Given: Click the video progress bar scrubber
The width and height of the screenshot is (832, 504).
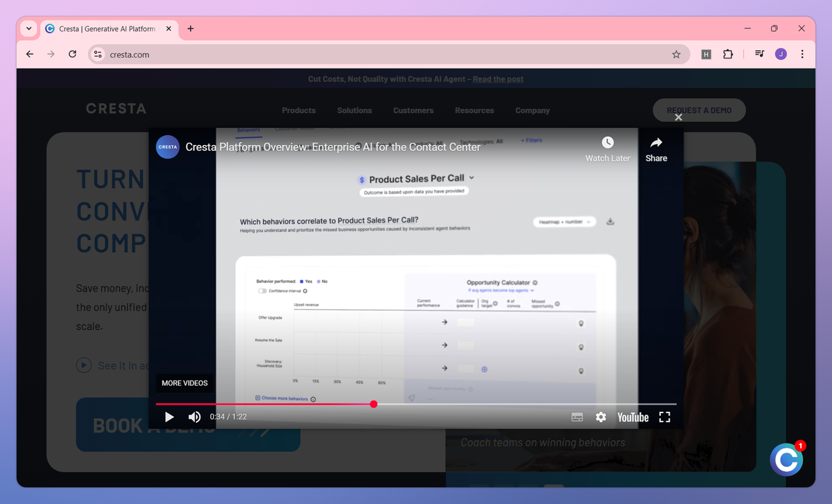Looking at the screenshot, I should tap(374, 403).
